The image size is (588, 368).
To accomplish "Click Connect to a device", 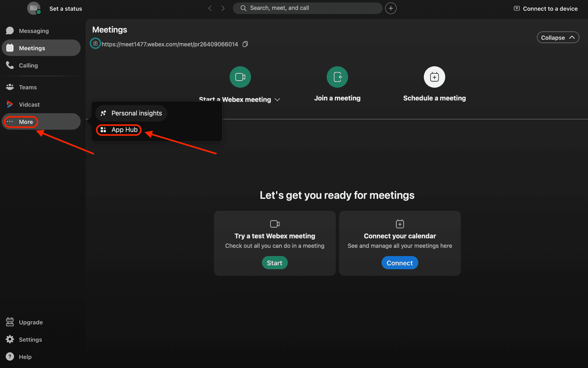I will click(546, 9).
